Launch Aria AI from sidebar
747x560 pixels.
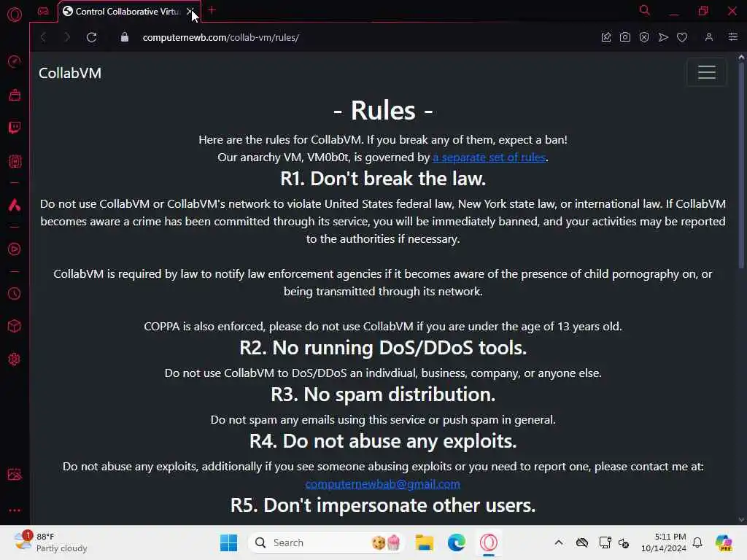coord(15,205)
